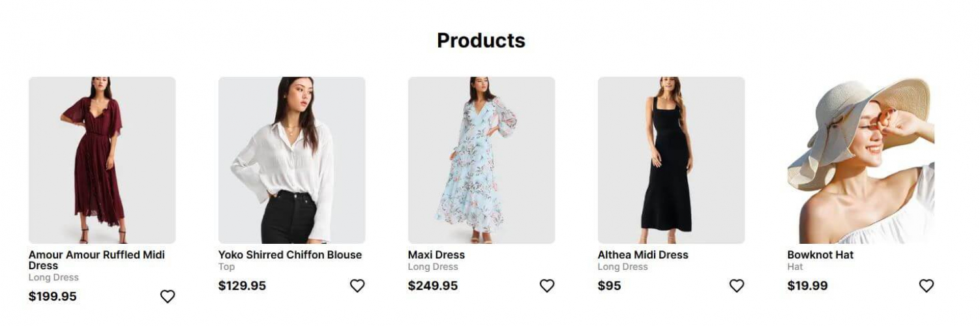Go to the Maxi Dress product name

tap(436, 255)
